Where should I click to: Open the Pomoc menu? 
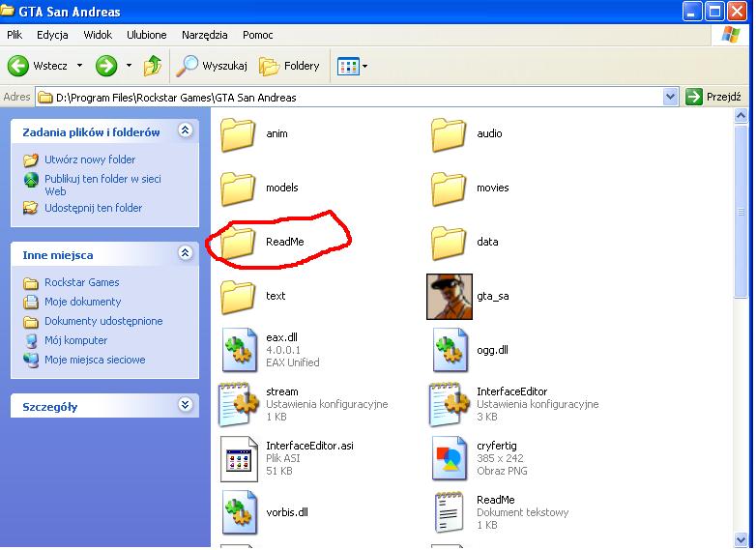tap(257, 35)
